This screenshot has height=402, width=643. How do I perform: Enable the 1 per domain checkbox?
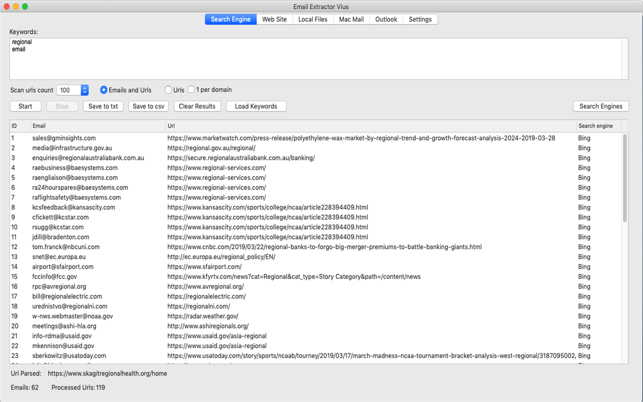(x=192, y=89)
